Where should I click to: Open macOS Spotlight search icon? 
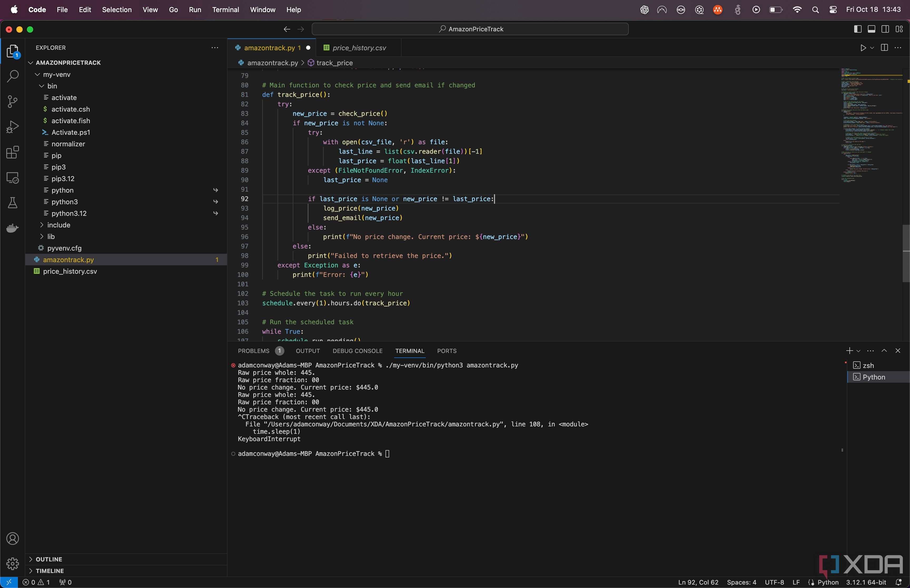[815, 10]
